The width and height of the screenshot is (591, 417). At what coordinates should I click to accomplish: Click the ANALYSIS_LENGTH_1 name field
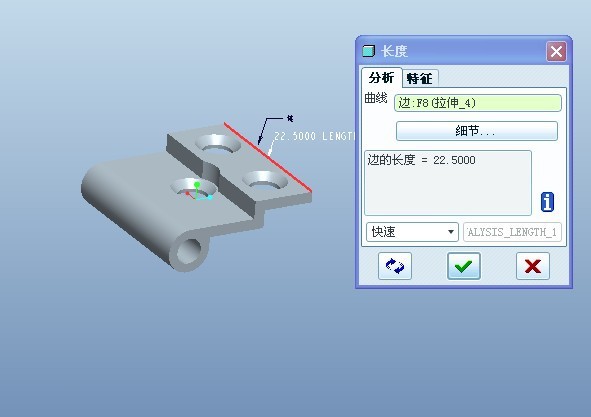pos(512,232)
